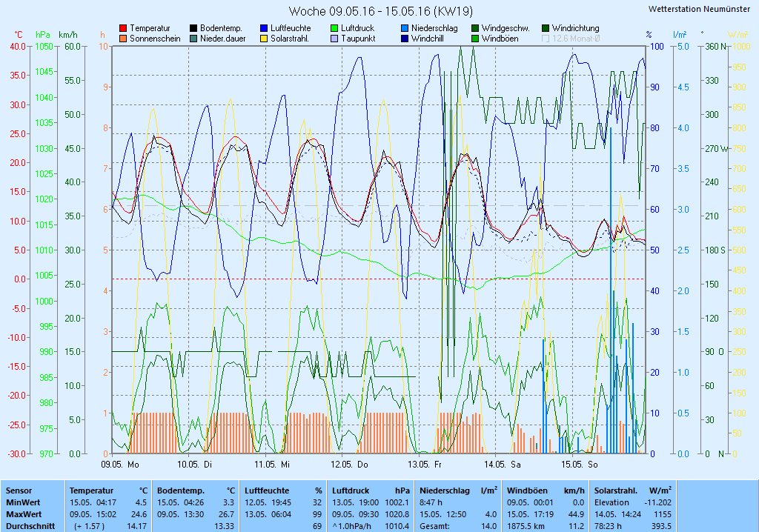
Task: Select the teal Nieder.dauer legend swatch
Action: click(193, 39)
